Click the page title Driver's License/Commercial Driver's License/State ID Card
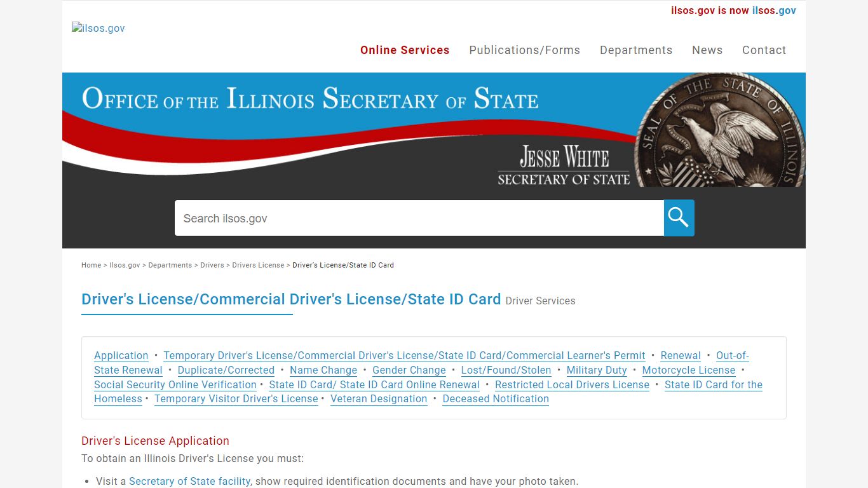The image size is (868, 488). [x=291, y=299]
